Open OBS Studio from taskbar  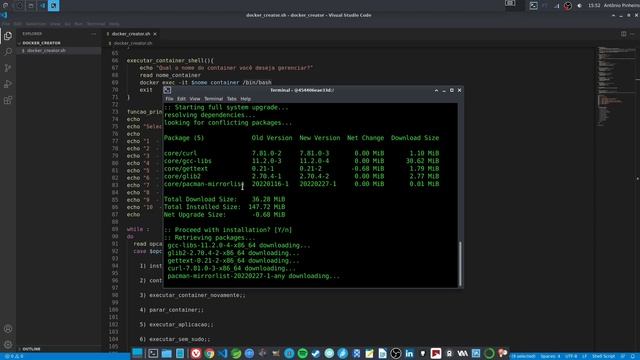click(x=396, y=353)
